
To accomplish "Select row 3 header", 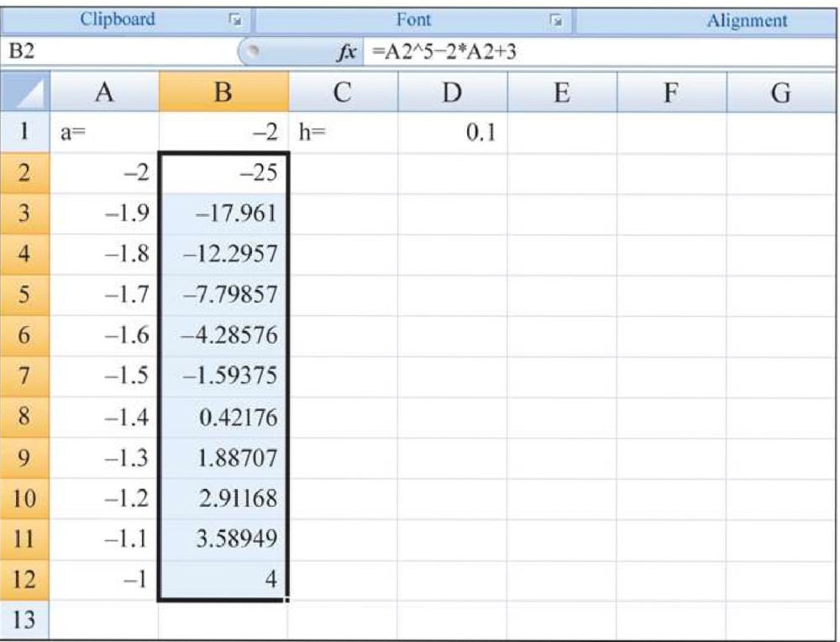I will pyautogui.click(x=24, y=213).
